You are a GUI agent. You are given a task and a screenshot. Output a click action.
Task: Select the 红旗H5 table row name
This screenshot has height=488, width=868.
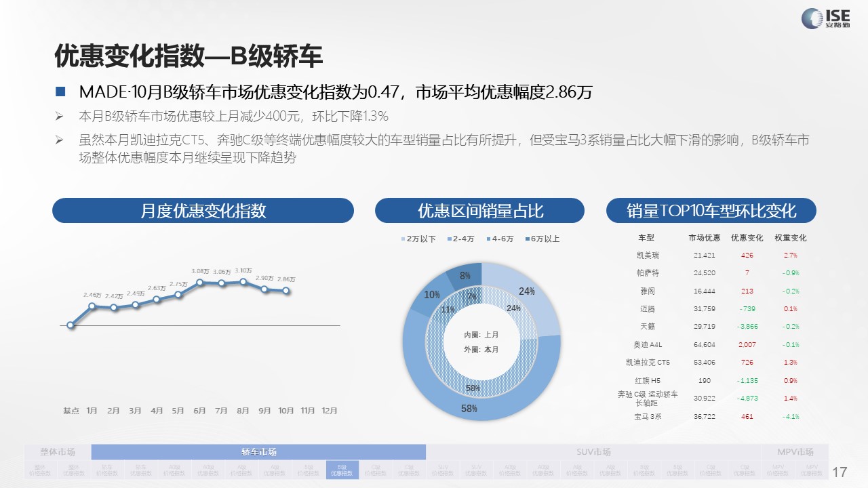point(647,381)
